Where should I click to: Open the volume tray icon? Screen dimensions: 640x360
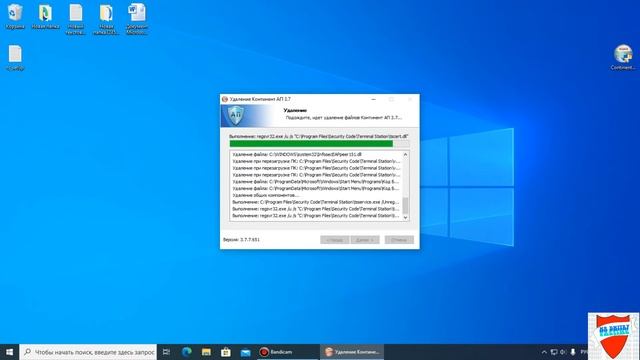[x=563, y=352]
